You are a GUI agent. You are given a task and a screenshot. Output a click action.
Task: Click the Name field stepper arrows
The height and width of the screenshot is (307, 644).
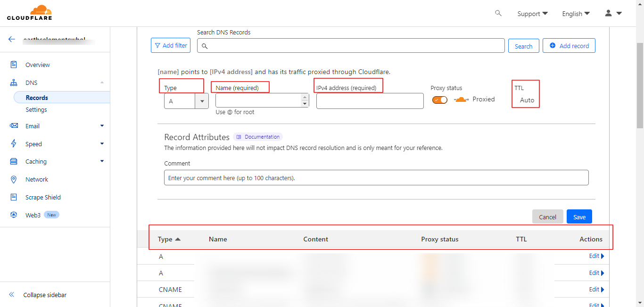pyautogui.click(x=305, y=100)
